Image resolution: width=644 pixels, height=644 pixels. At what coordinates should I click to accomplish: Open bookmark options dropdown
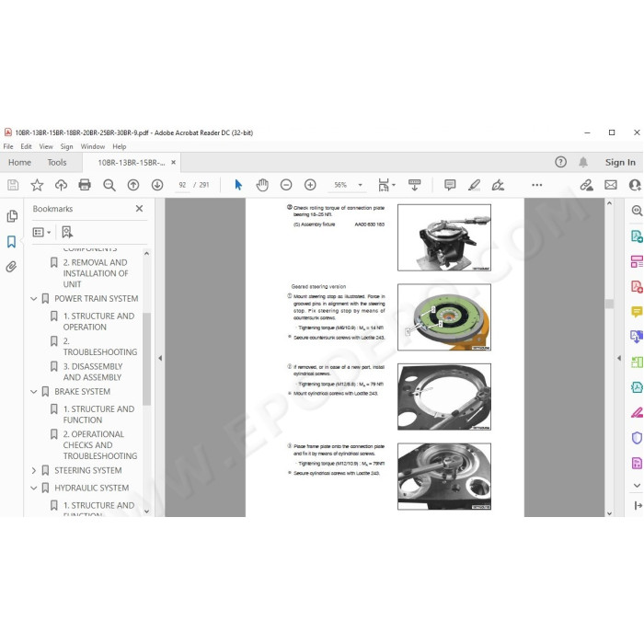tap(41, 233)
